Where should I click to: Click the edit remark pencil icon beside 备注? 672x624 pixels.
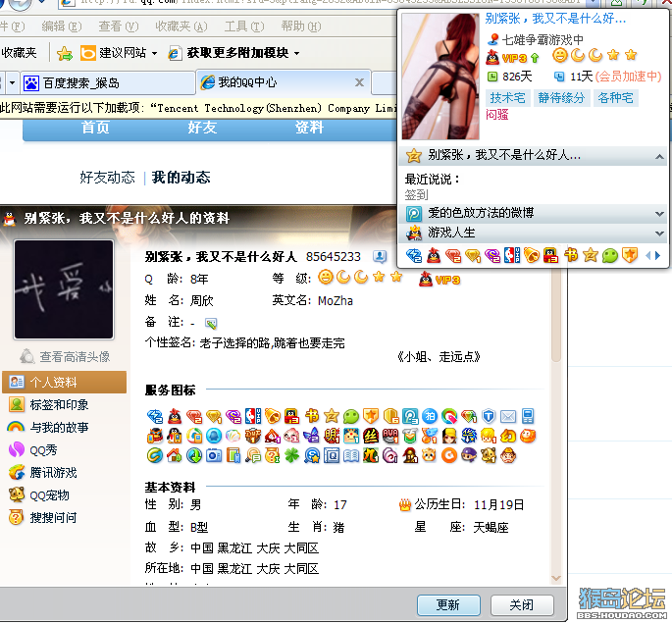coord(211,323)
